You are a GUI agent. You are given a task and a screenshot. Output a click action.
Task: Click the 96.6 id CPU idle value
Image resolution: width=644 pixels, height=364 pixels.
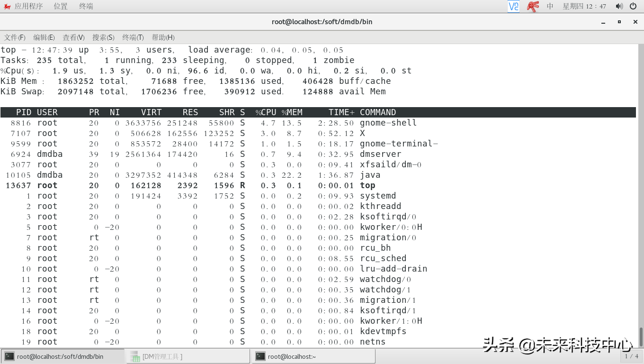[x=206, y=71]
